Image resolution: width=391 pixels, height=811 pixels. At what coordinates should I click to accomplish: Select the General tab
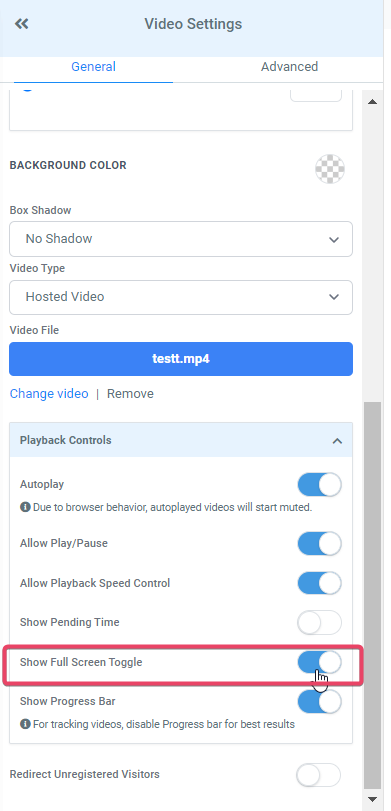[94, 67]
